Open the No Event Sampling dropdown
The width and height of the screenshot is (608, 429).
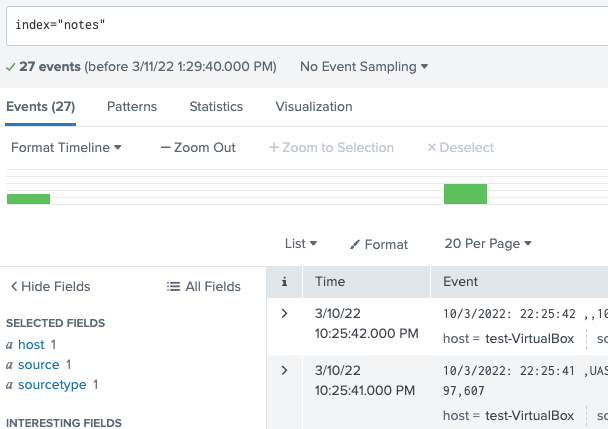pos(364,67)
